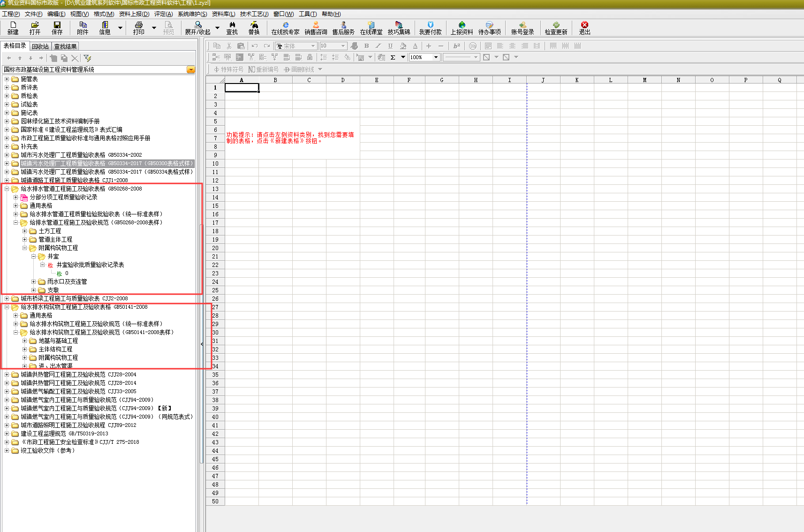Open the 技术工艺(J) menu
804x532 pixels.
[254, 14]
